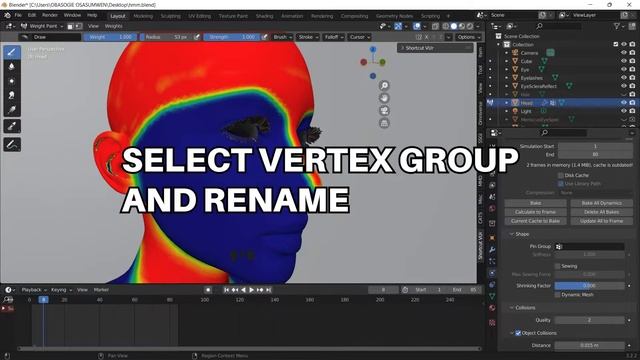Click the Calculate to Frame button

536,212
